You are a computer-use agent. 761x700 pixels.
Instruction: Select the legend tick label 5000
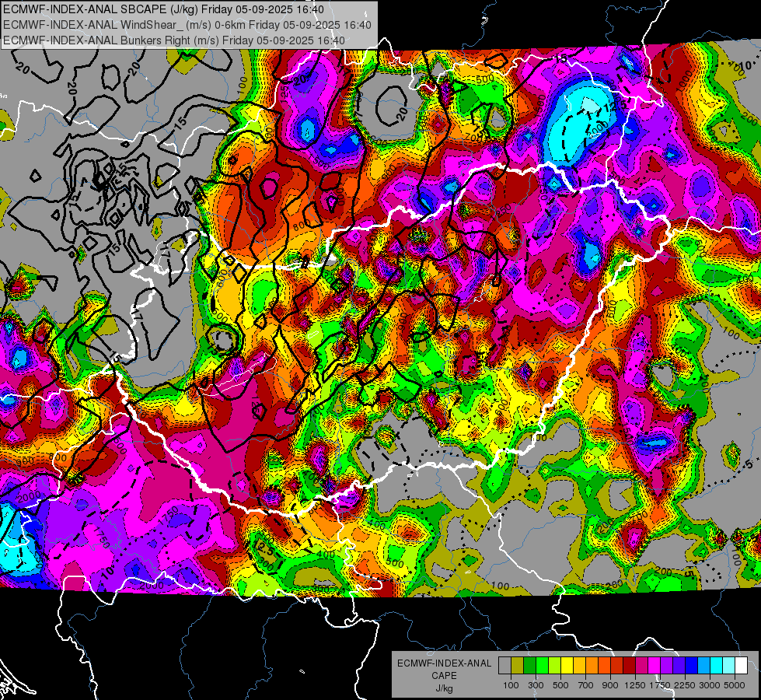[735, 685]
